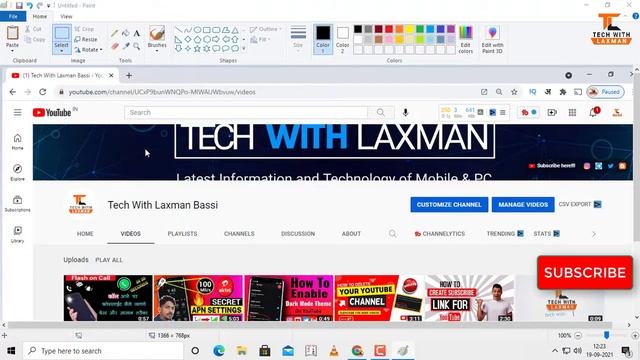The image size is (640, 360).
Task: Switch to the PLAYLISTS channel tab
Action: 182,233
